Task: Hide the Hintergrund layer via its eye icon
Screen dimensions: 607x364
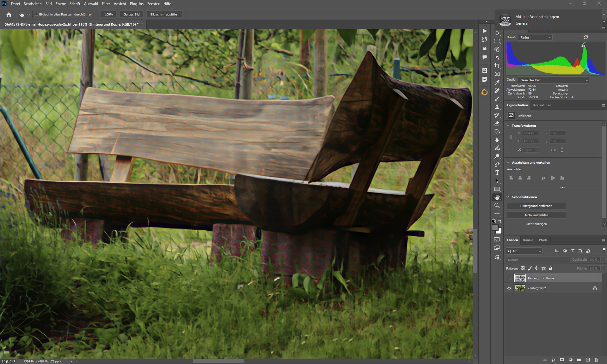Action: pyautogui.click(x=509, y=288)
